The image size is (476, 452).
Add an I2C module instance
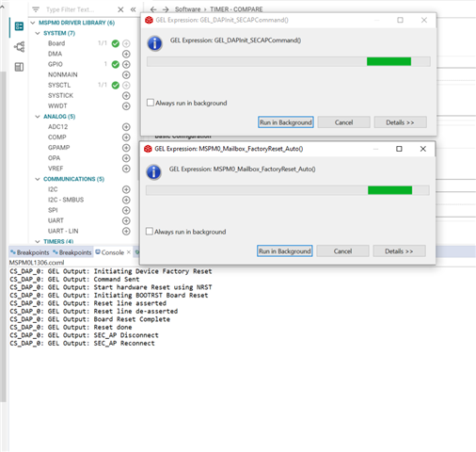[126, 189]
